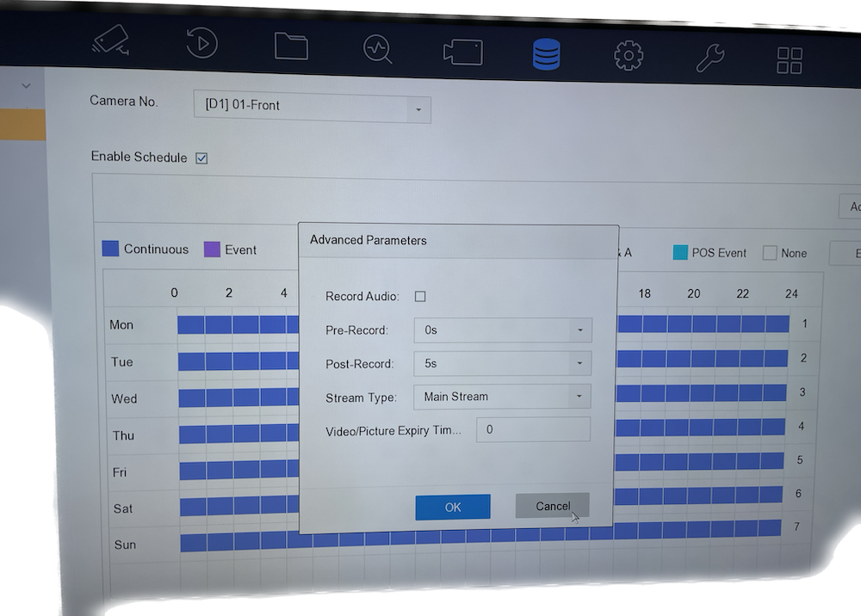
Task: Open the playback icon in top bar
Action: 201,43
